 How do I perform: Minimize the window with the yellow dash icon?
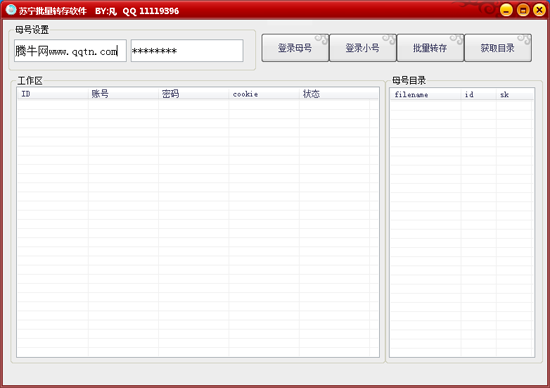(x=506, y=10)
